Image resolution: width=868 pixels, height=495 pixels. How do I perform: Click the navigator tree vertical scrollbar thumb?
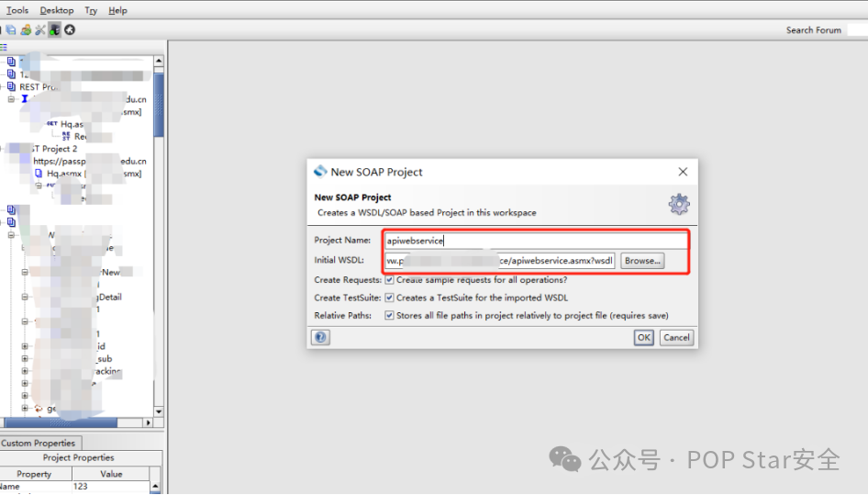click(x=159, y=105)
